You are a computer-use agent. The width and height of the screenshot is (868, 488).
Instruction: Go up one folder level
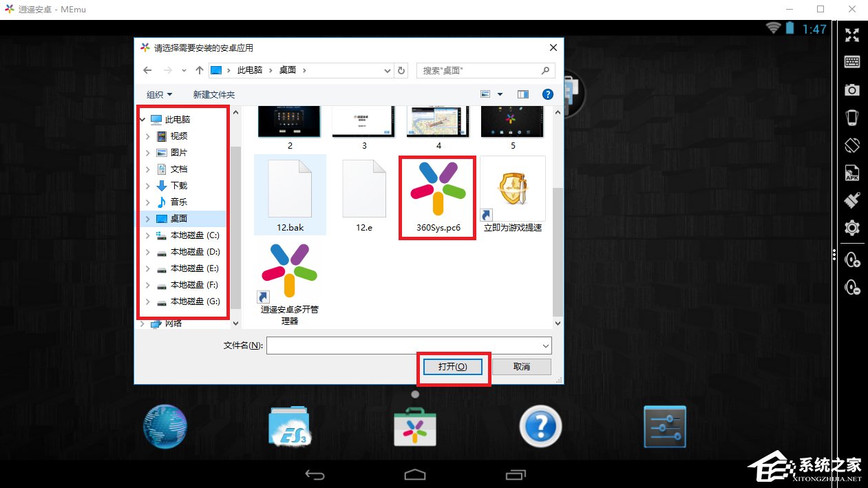(200, 70)
